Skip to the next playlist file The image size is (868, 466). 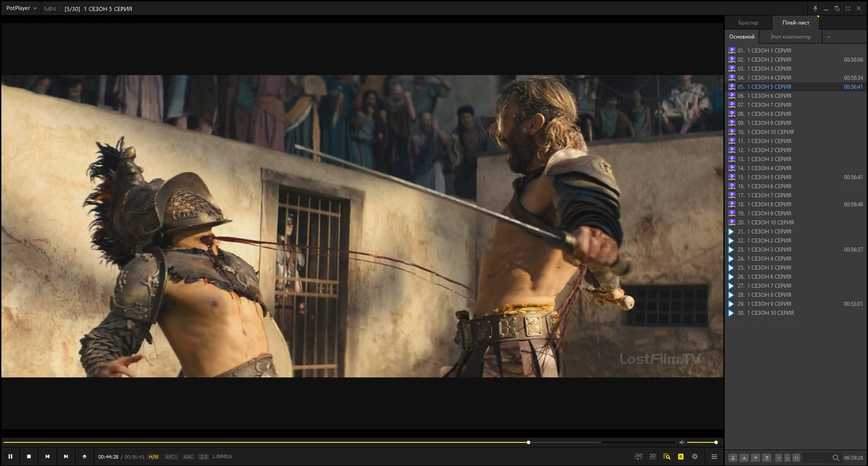[x=66, y=457]
